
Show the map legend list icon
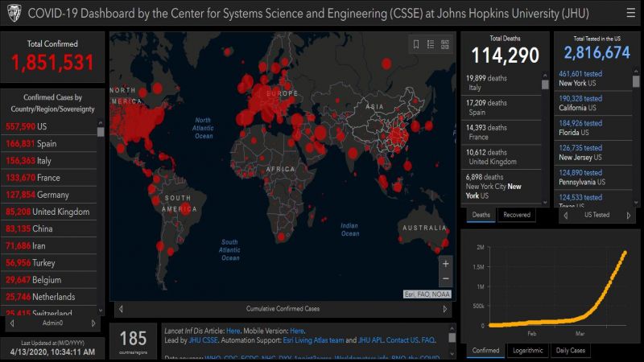(431, 44)
